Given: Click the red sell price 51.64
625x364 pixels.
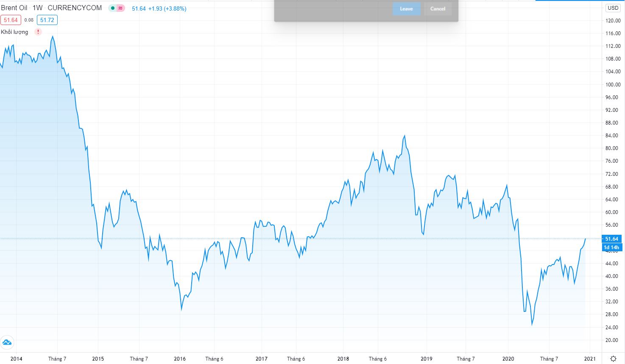Looking at the screenshot, I should click(x=11, y=20).
